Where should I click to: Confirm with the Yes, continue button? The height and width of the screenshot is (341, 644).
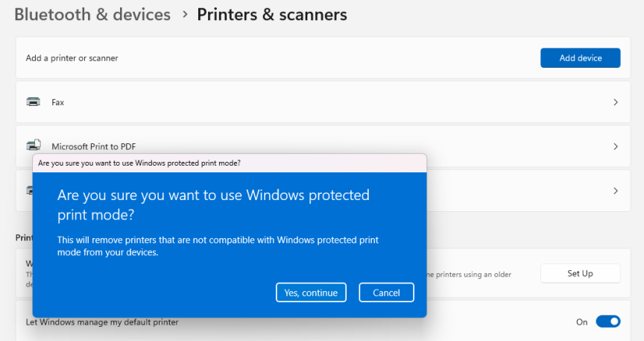[x=311, y=292]
